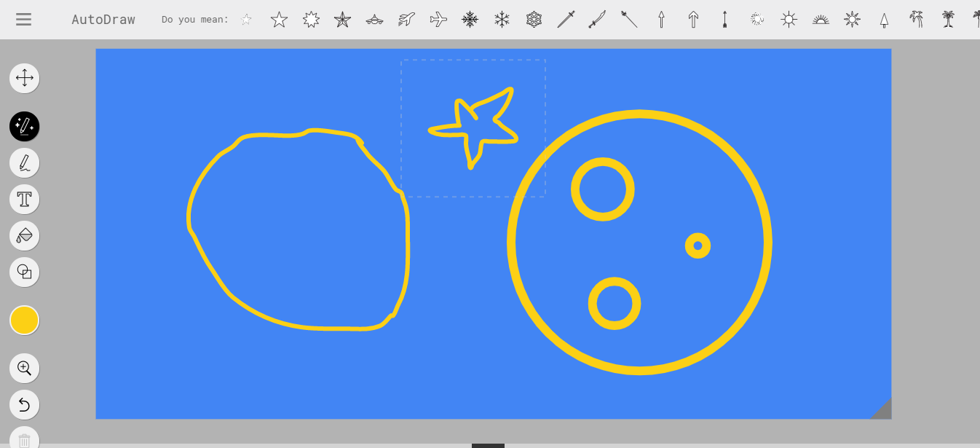Choose the sunrise half-sun suggestion
980x448 pixels.
(x=821, y=20)
